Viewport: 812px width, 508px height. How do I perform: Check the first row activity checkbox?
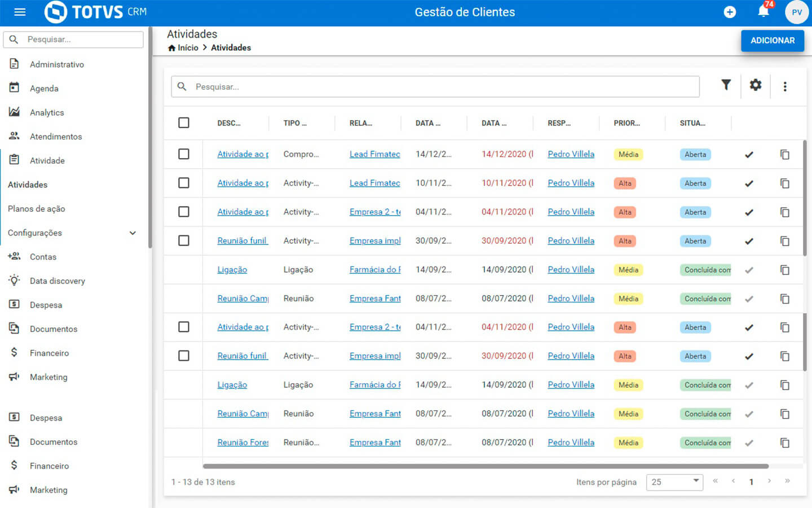[x=184, y=154]
